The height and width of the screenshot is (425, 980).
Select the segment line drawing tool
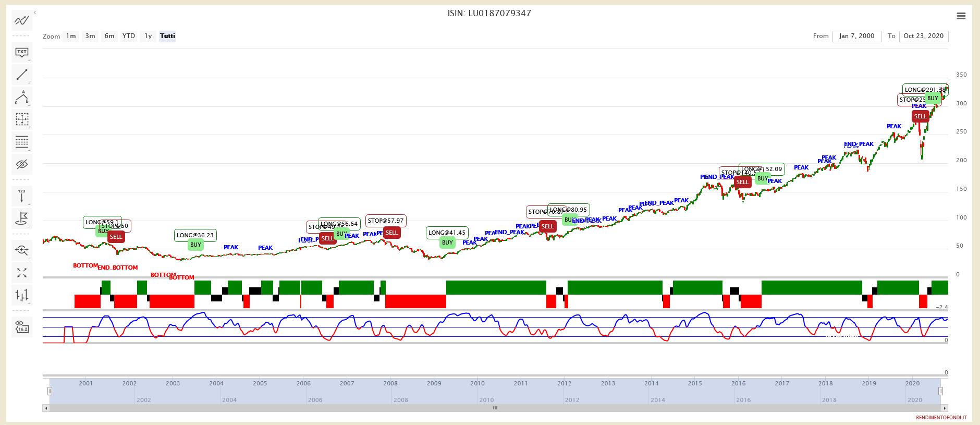pyautogui.click(x=21, y=75)
